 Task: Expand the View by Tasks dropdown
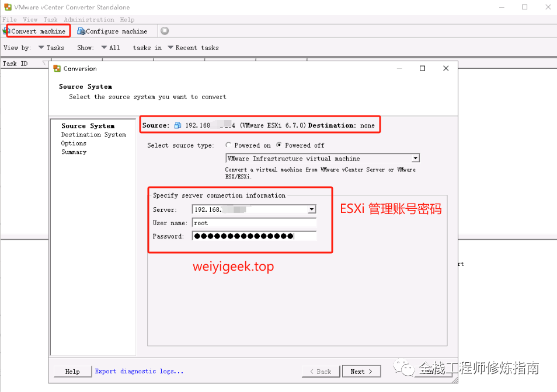51,47
